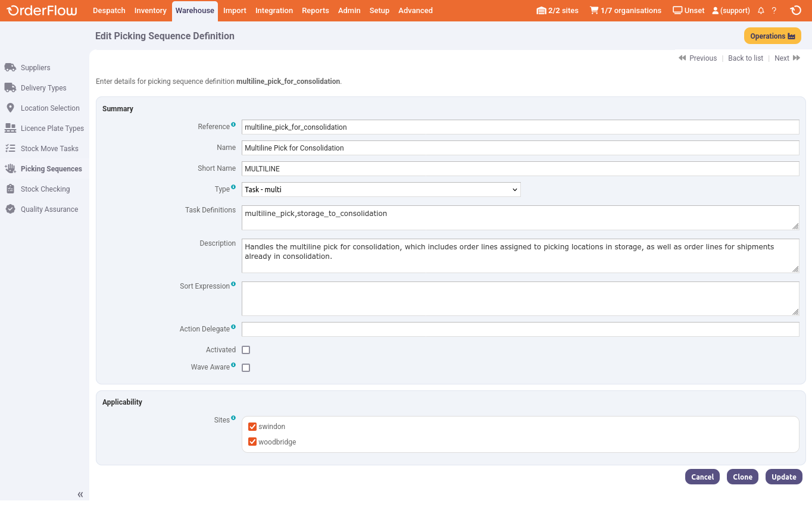Open the 1/7 organisations selector
The width and height of the screenshot is (812, 507).
point(625,11)
